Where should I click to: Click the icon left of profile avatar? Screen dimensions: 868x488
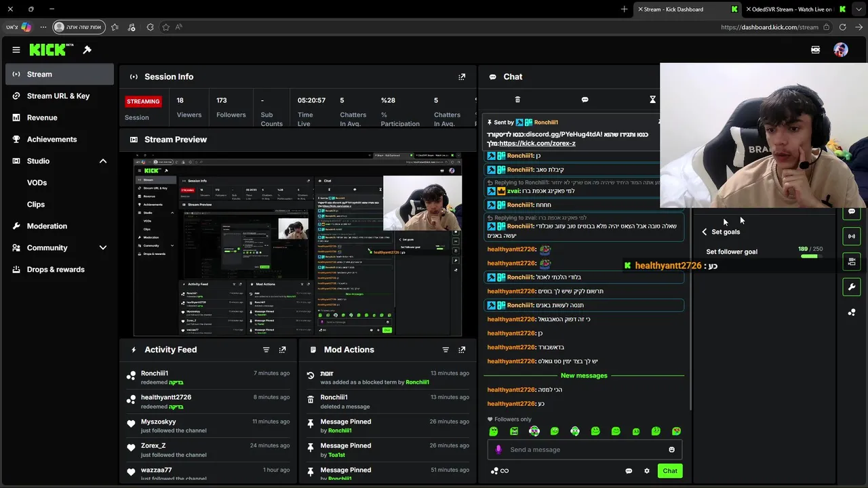tap(816, 49)
